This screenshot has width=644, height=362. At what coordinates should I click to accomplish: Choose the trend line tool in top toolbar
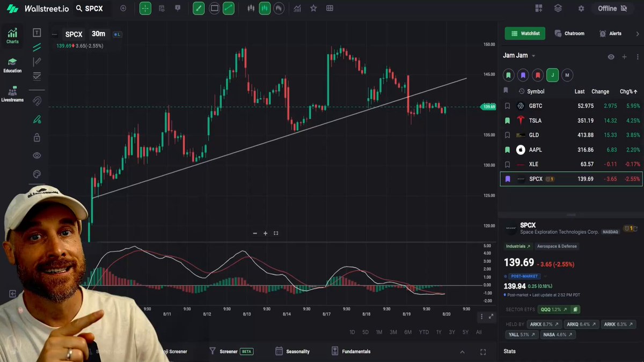click(229, 9)
